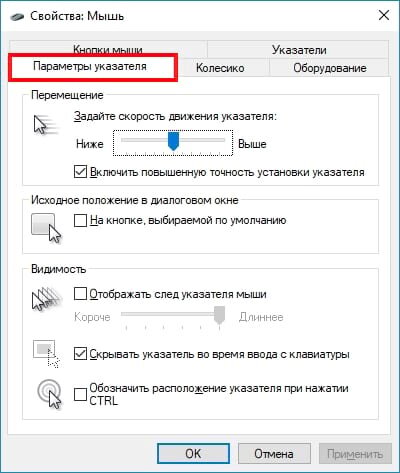Click the pointer speed motion icon
Viewport: 400px width, 473px height.
point(46,124)
